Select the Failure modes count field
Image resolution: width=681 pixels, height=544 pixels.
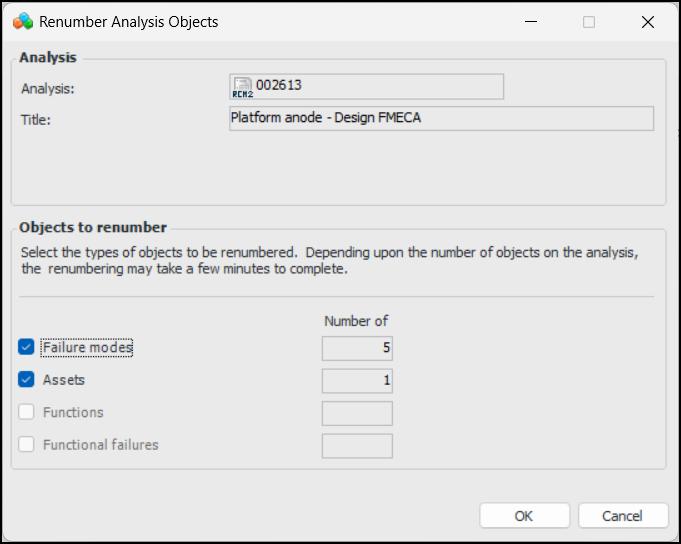[357, 348]
